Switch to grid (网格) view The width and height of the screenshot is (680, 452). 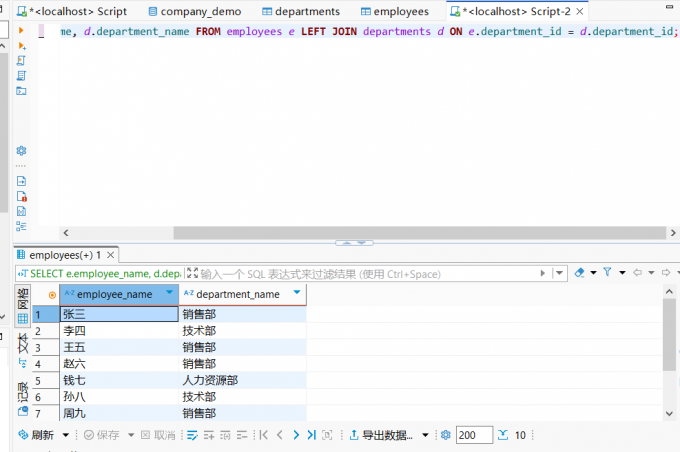tap(23, 305)
